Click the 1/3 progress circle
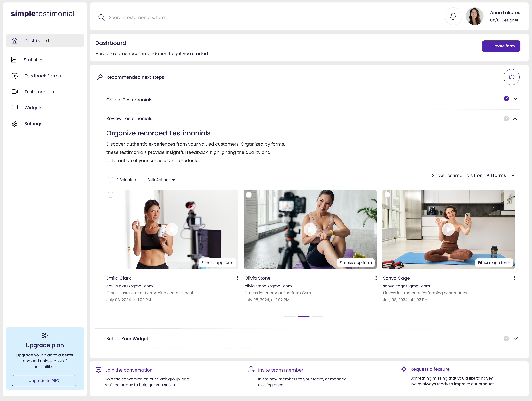532x401 pixels. (511, 77)
